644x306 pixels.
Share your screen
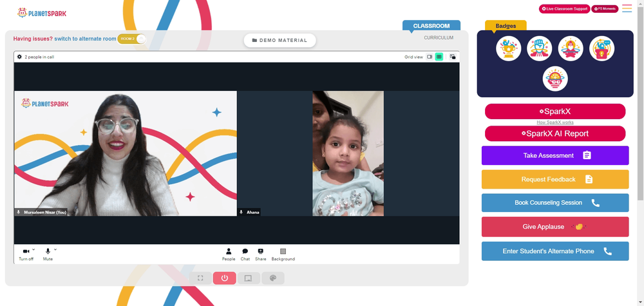click(x=260, y=254)
